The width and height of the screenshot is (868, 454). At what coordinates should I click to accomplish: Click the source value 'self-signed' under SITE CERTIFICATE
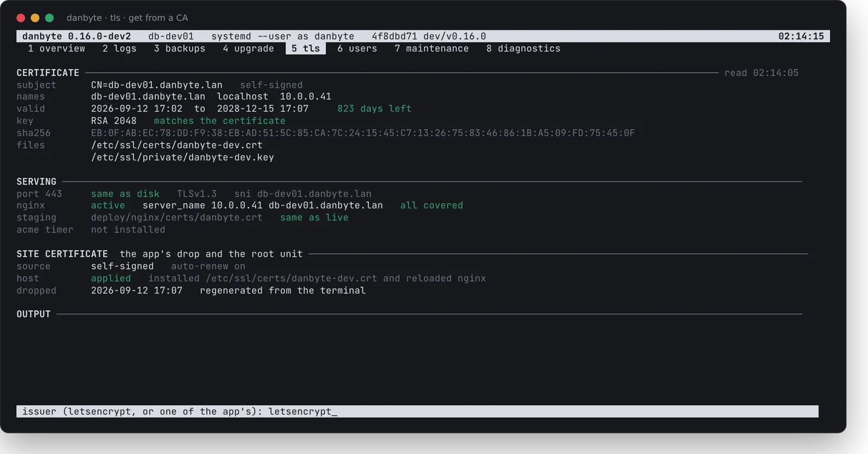(x=122, y=266)
